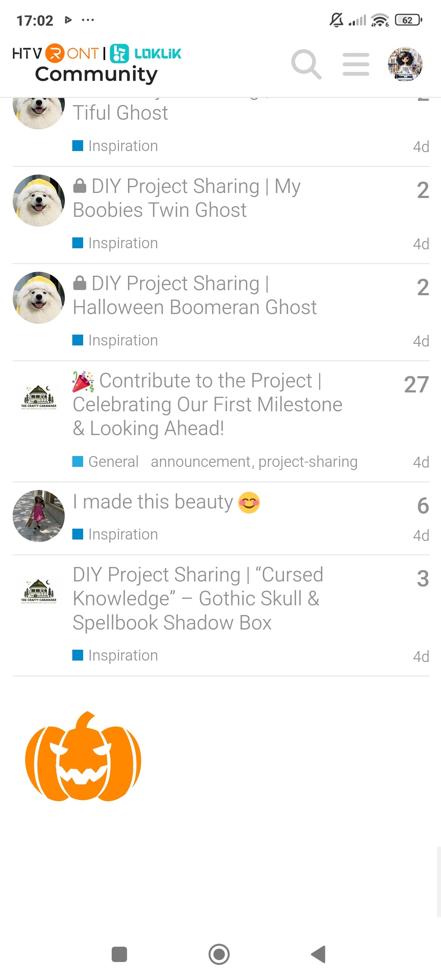Open 'My Boobies Twin Ghost' topic

click(x=187, y=198)
